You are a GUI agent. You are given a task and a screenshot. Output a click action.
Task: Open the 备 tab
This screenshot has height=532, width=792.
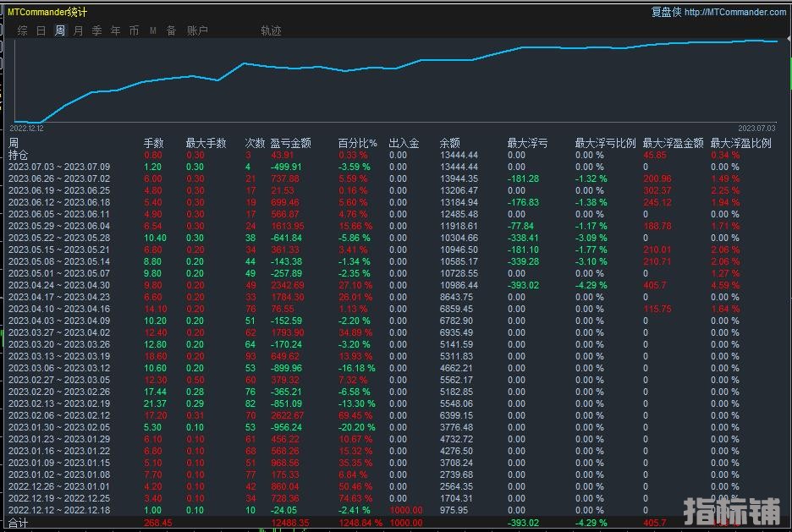(x=171, y=30)
